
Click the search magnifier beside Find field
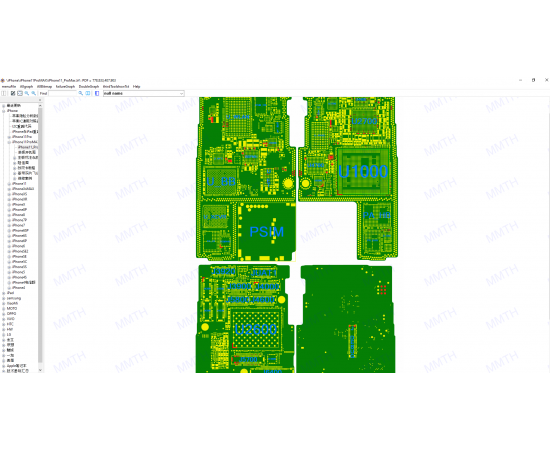(81, 93)
